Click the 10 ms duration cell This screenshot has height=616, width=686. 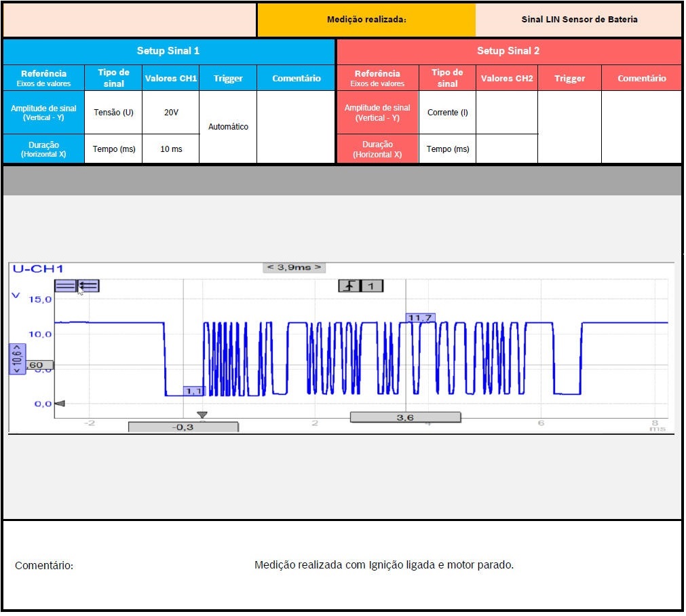tap(171, 149)
